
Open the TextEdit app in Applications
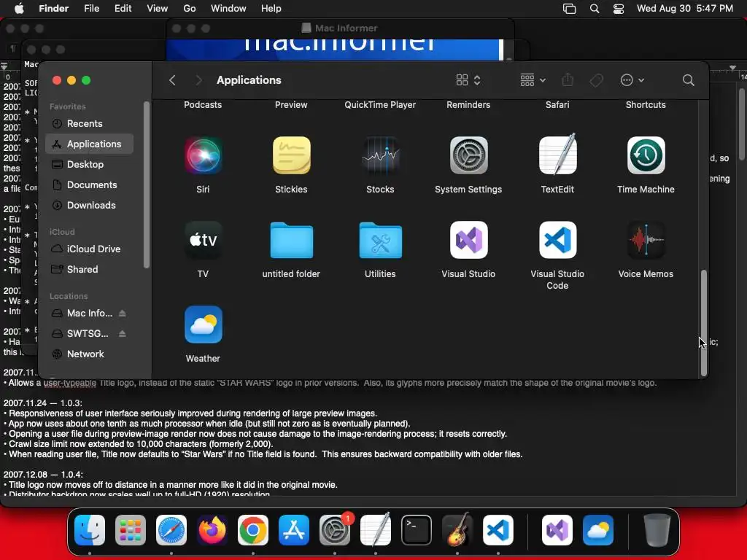557,155
